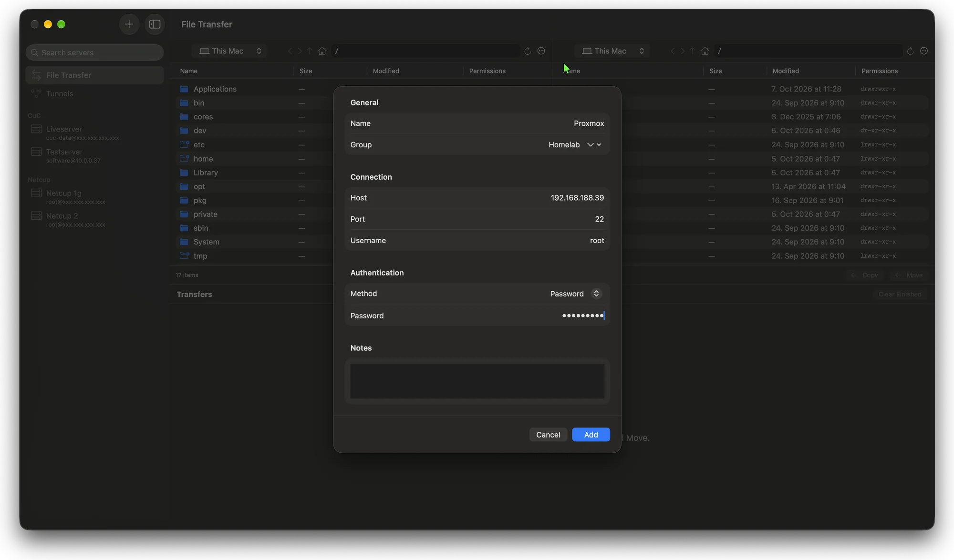Viewport: 954px width, 560px height.
Task: Open the left This Mac location dropdown
Action: [230, 51]
